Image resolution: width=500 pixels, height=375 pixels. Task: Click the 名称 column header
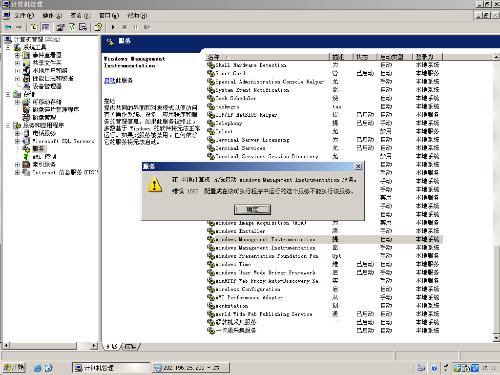268,57
